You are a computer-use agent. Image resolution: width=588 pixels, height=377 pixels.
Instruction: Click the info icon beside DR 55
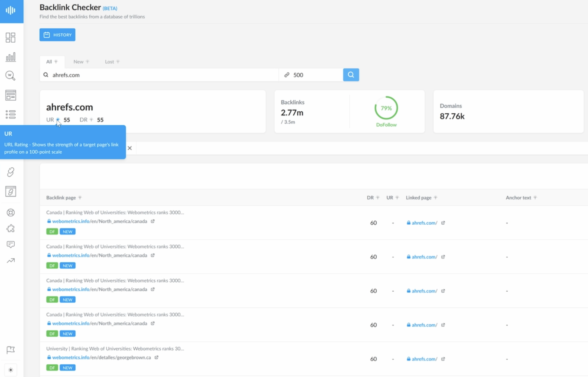(x=91, y=119)
